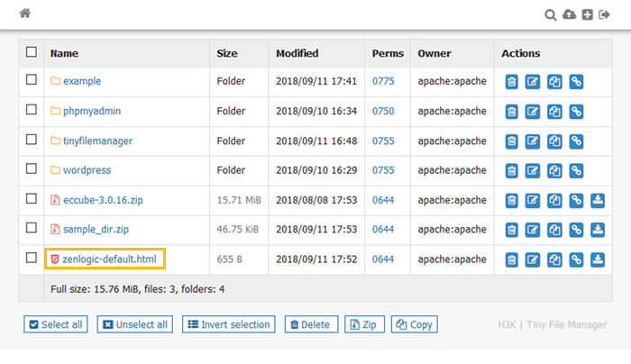Tick the checkbox next to zenlogic-default.html

click(x=32, y=259)
